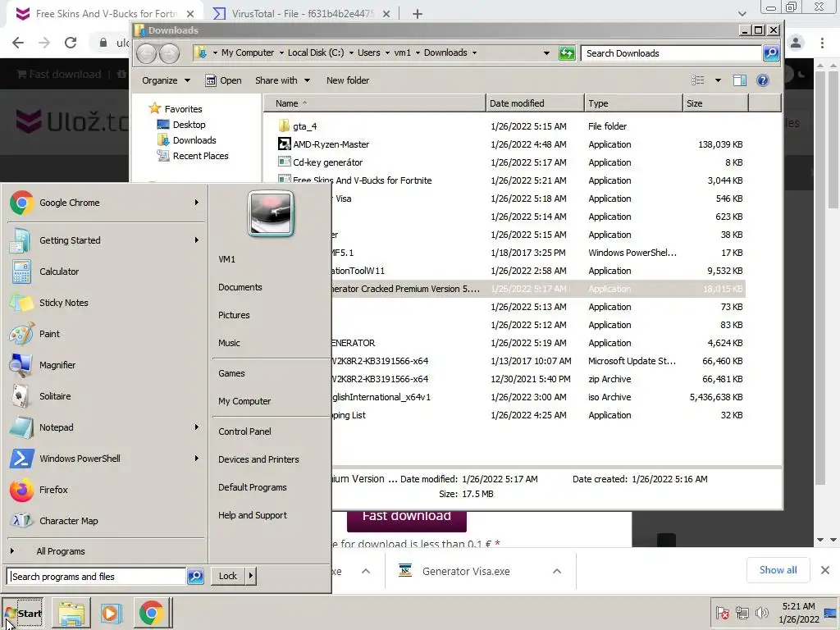Click the green refresh button in address bar
The width and height of the screenshot is (840, 630).
[x=567, y=53]
